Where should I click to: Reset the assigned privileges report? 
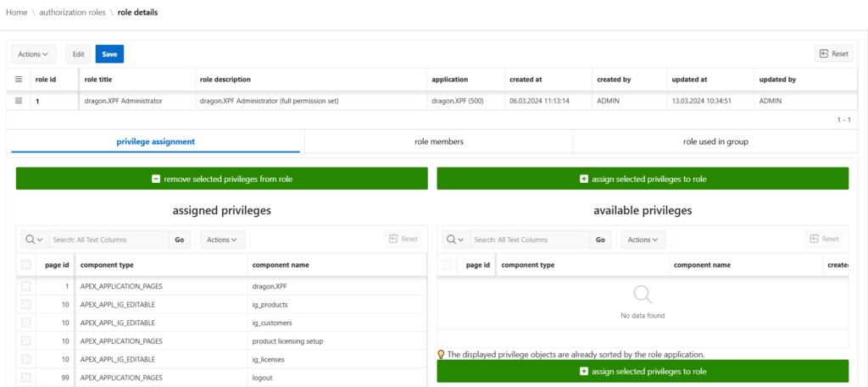click(403, 240)
